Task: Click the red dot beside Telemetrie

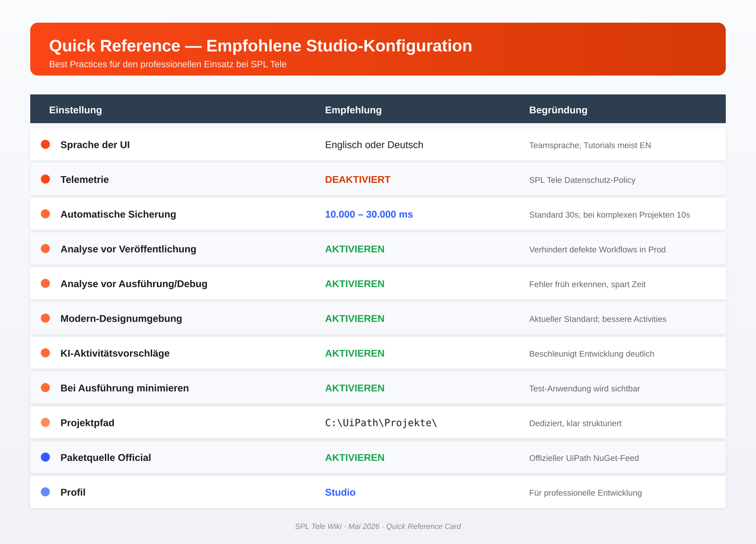Action: [45, 179]
